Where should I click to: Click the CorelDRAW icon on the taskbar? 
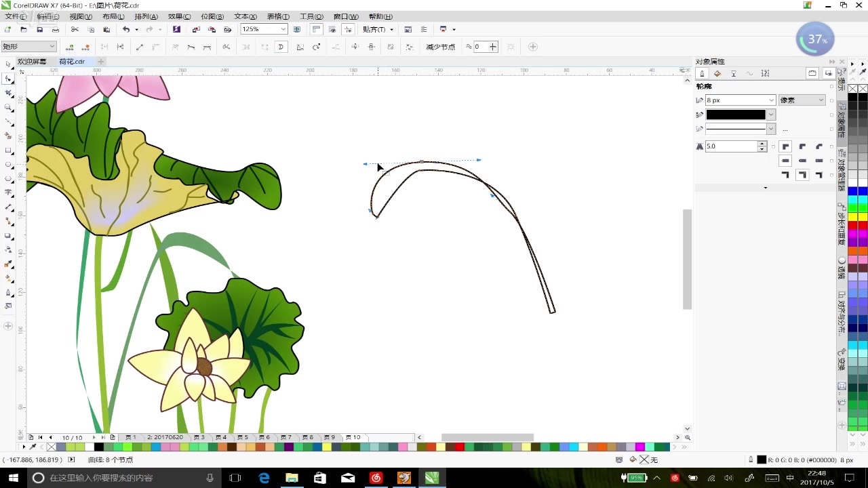pyautogui.click(x=432, y=478)
